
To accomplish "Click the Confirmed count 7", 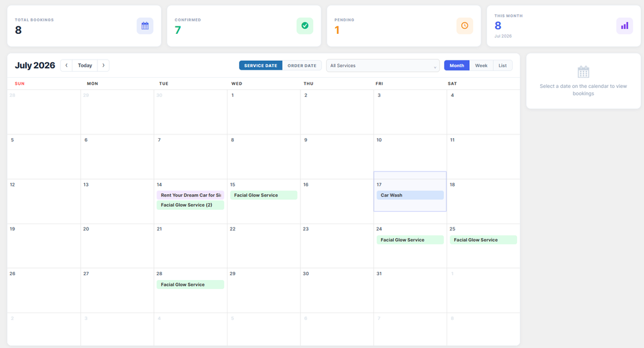I will coord(178,30).
